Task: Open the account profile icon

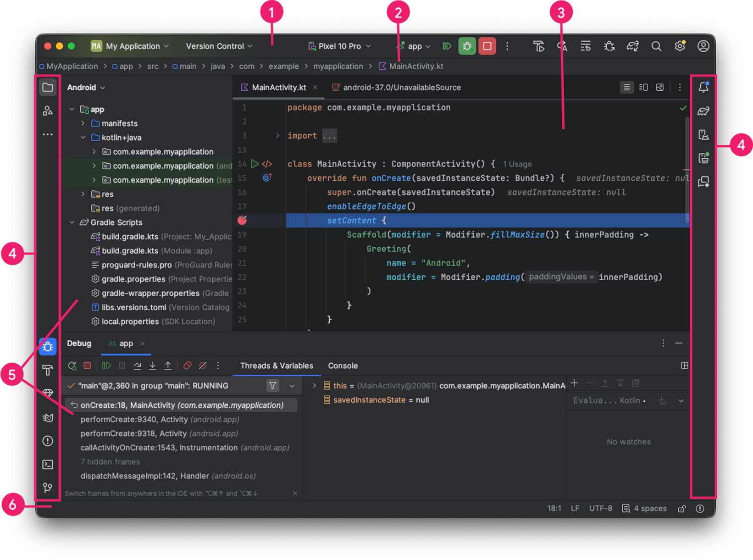Action: click(703, 46)
